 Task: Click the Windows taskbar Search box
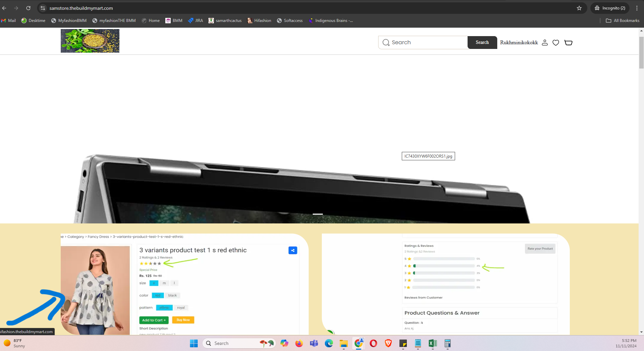click(x=239, y=343)
